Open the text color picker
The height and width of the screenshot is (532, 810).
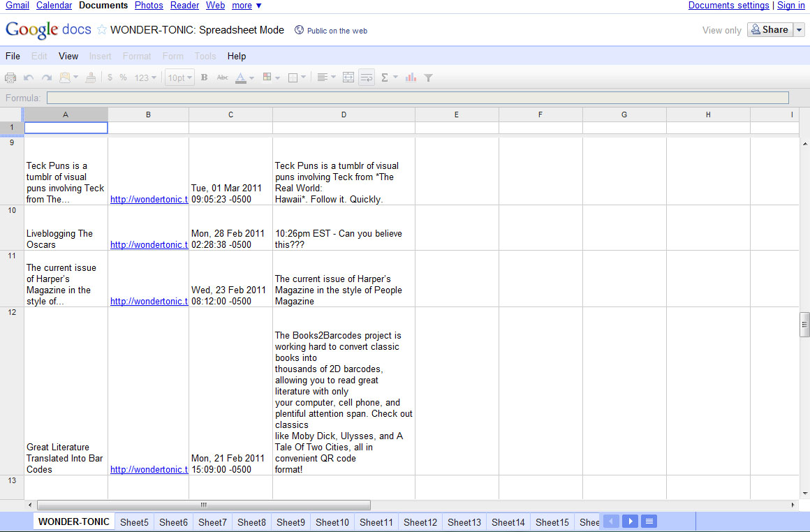[244, 77]
